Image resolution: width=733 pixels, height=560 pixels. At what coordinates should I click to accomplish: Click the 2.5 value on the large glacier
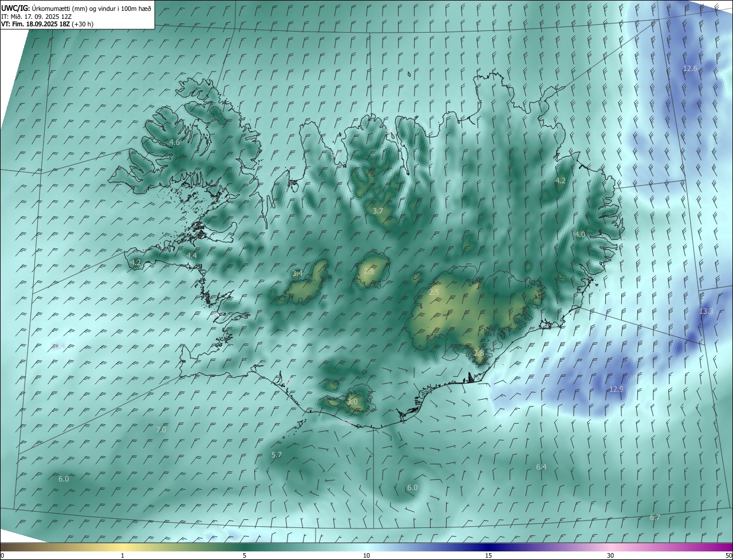pos(434,293)
